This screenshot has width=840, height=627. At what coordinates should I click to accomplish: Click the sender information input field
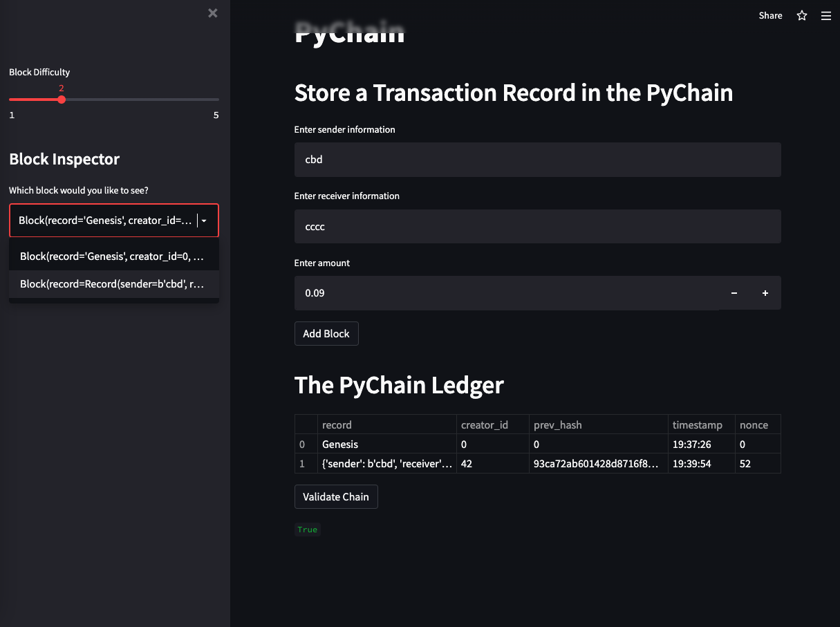(x=537, y=160)
